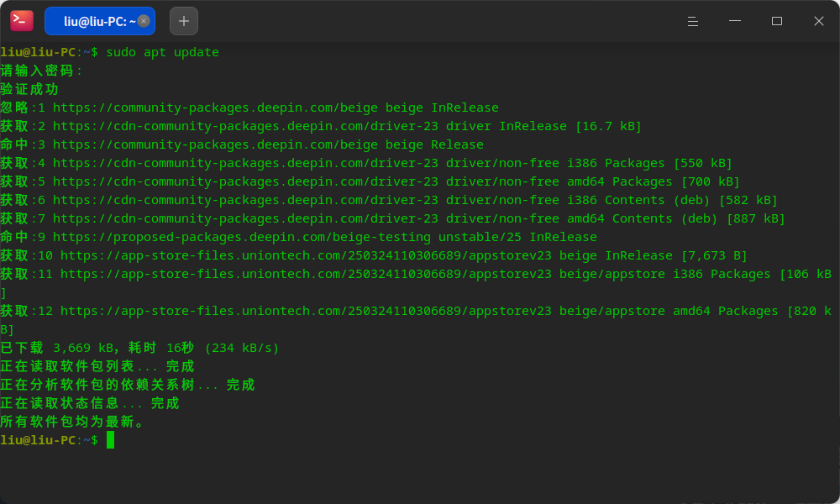The height and width of the screenshot is (504, 840).
Task: Click the proposed-packages beige-testing URL line
Action: tap(298, 237)
